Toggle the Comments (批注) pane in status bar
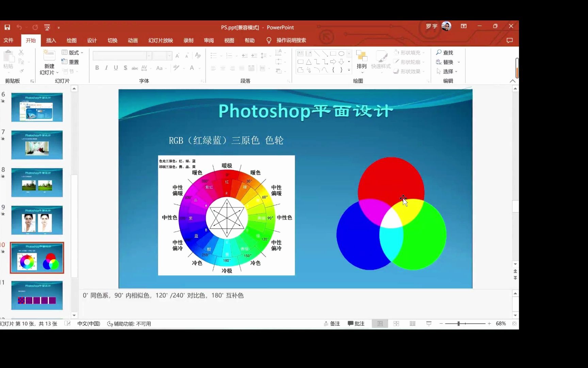 tap(356, 324)
